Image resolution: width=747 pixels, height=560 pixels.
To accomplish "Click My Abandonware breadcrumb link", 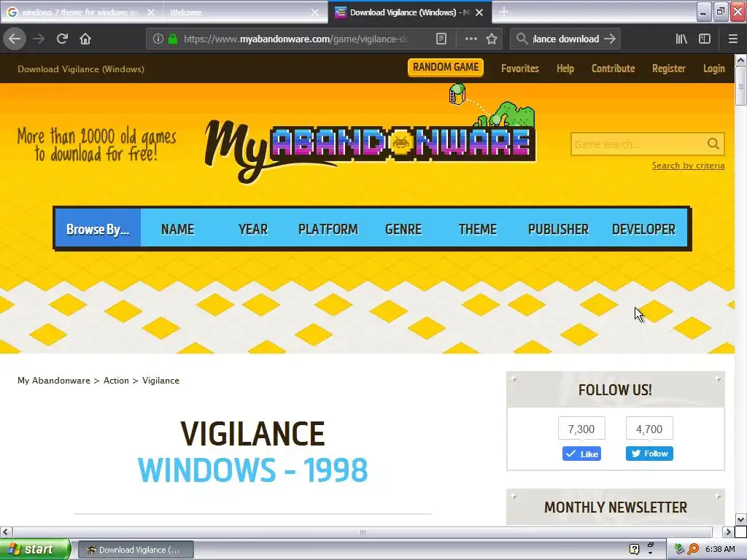I will (54, 381).
